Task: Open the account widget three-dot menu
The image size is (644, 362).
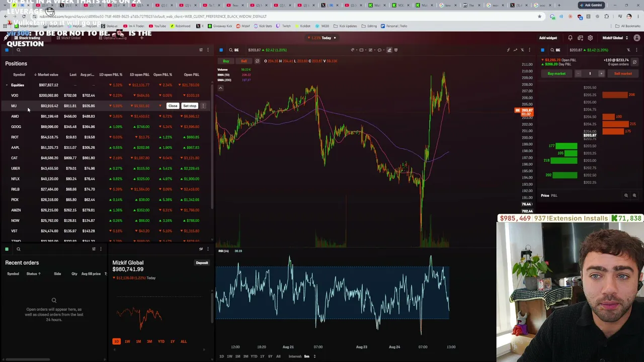Action: (x=208, y=249)
